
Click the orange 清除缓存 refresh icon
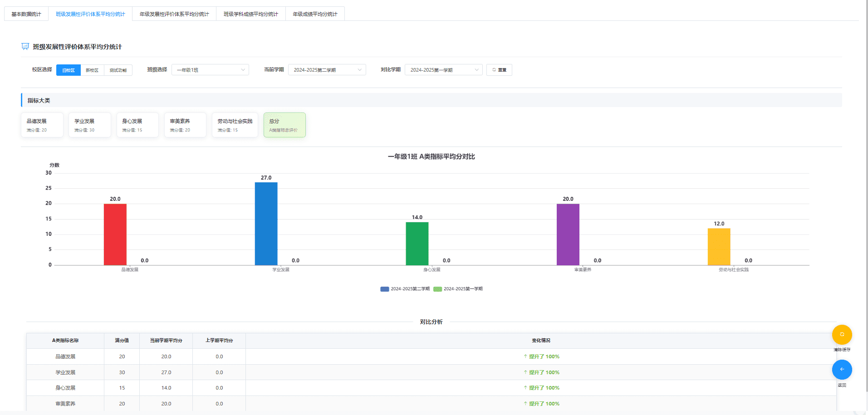pyautogui.click(x=842, y=335)
